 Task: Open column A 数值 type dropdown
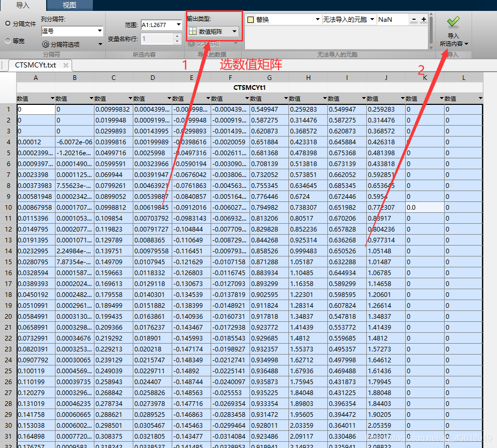(x=52, y=99)
